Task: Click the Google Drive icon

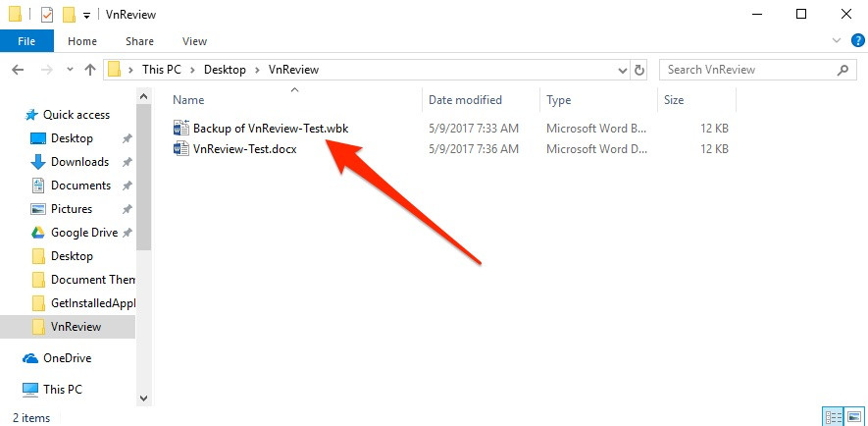Action: coord(37,233)
